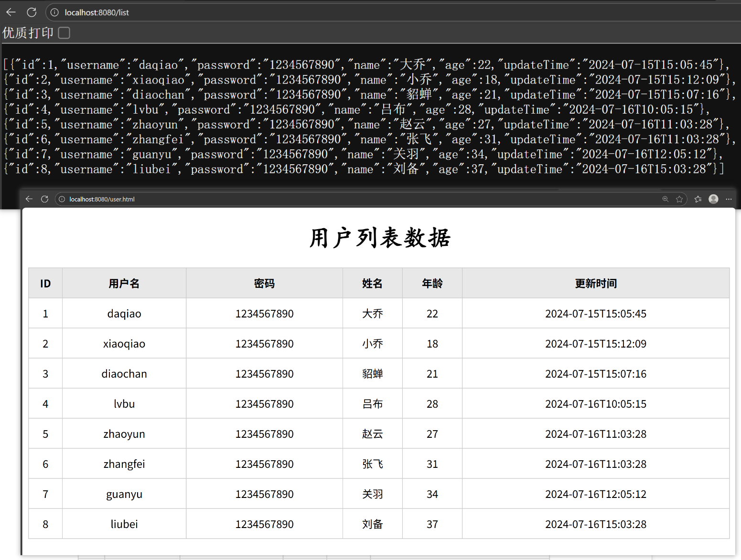Reload the user.html page
The height and width of the screenshot is (560, 741).
coord(44,199)
